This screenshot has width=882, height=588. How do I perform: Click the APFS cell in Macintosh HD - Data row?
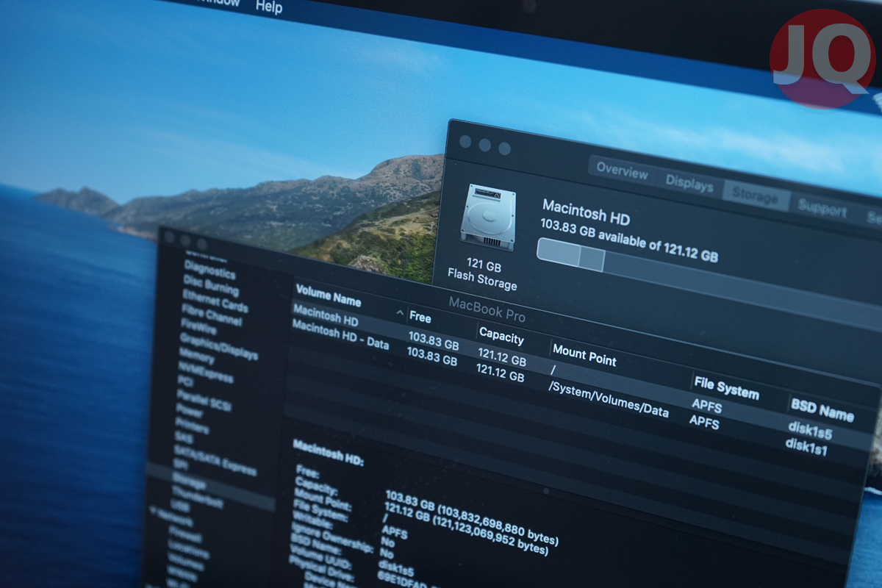click(x=704, y=421)
